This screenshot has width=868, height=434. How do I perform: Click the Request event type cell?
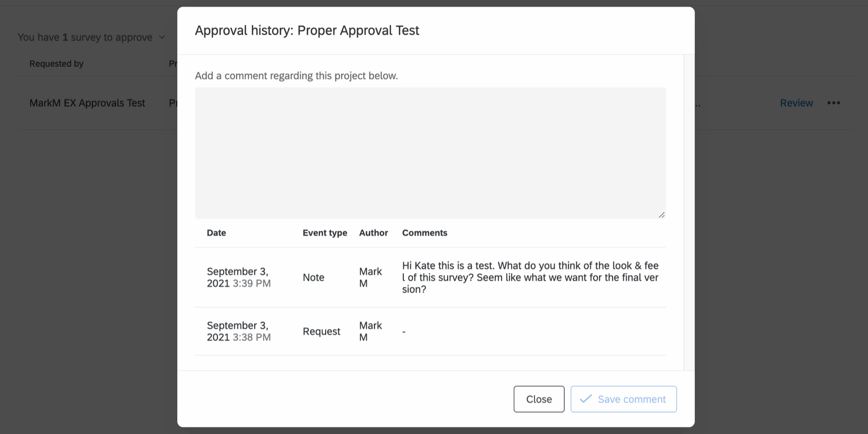click(321, 331)
